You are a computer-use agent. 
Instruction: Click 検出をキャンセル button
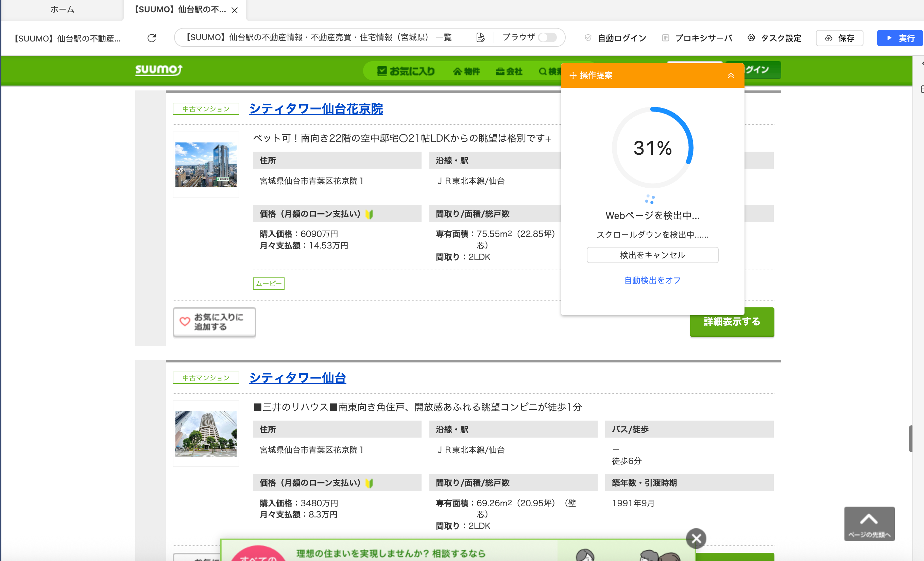652,255
